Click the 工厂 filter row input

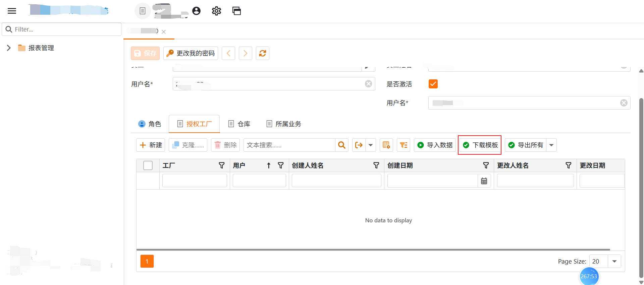point(195,181)
